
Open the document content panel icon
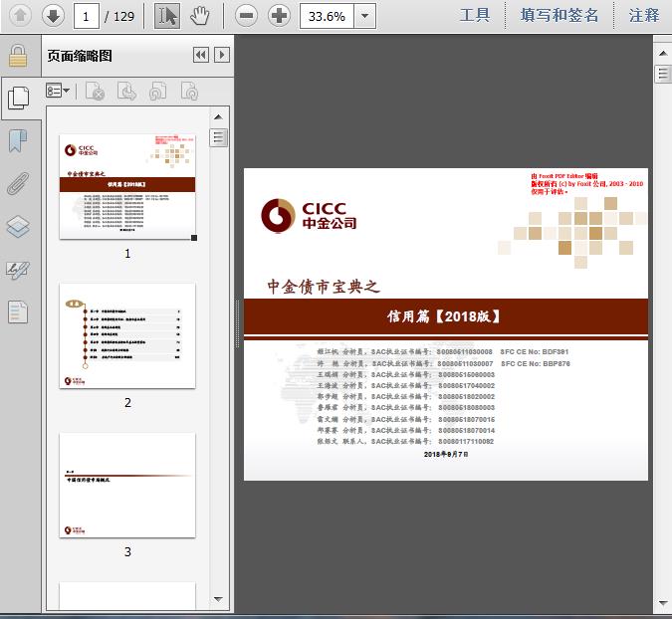point(18,311)
